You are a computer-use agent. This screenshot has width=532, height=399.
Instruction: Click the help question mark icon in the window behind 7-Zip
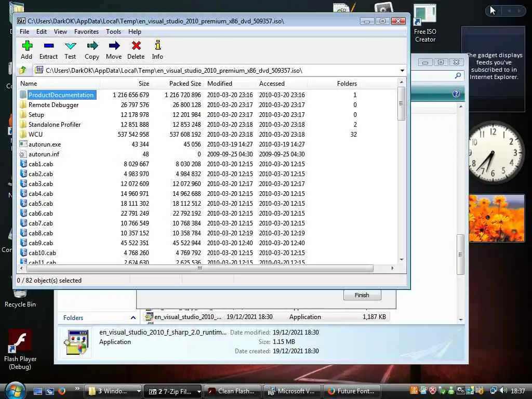coord(456,94)
